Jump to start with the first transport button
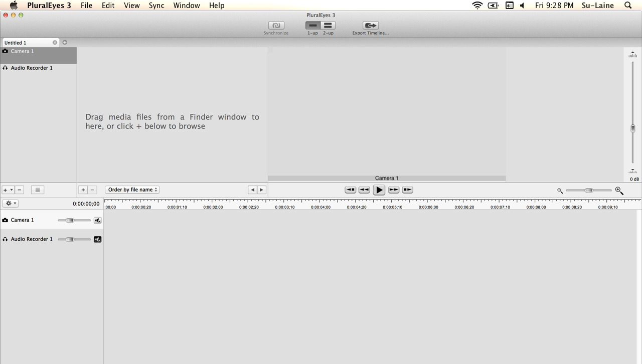 [x=350, y=190]
